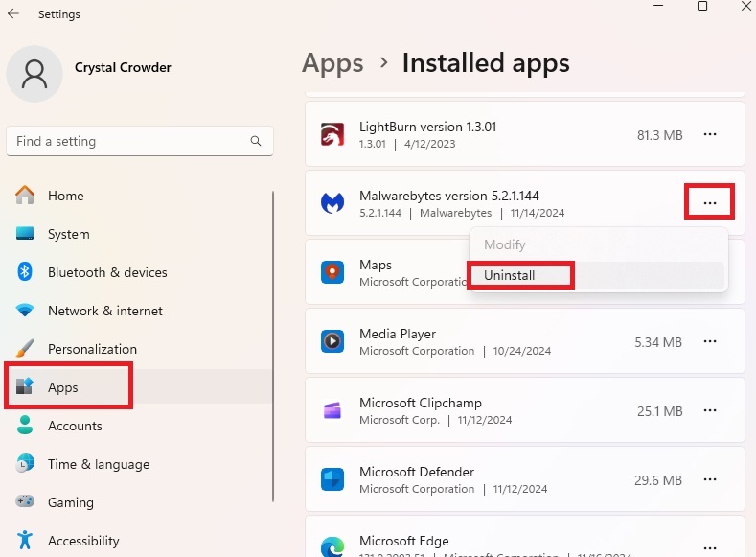Click the sidebar vertical scrollbar
Image resolution: width=756 pixels, height=557 pixels.
(273, 346)
